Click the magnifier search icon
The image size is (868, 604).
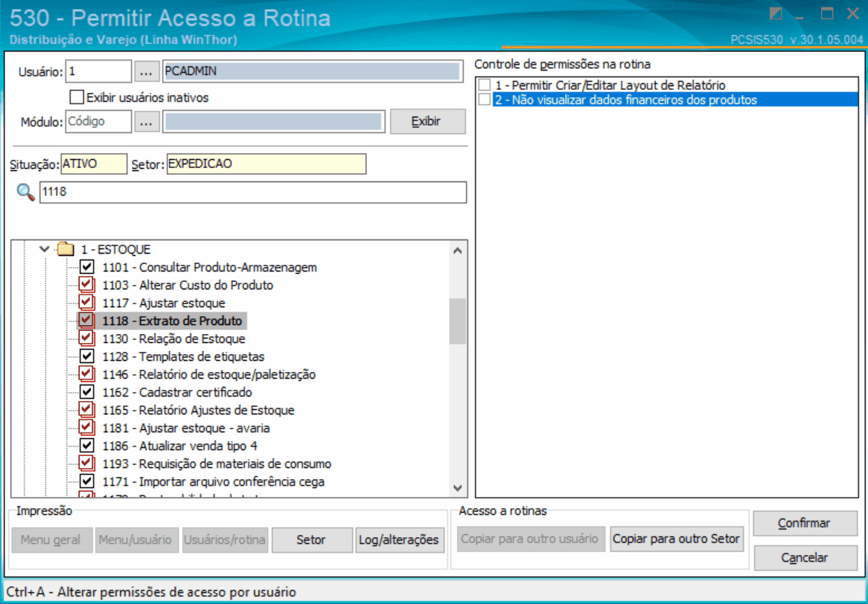coord(25,193)
